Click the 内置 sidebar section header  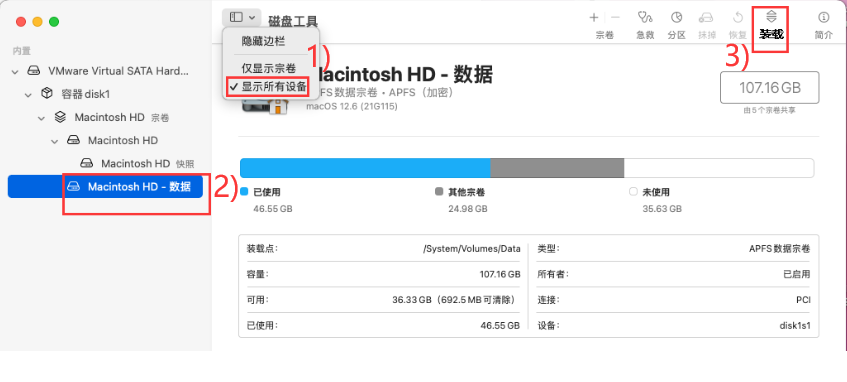point(22,51)
